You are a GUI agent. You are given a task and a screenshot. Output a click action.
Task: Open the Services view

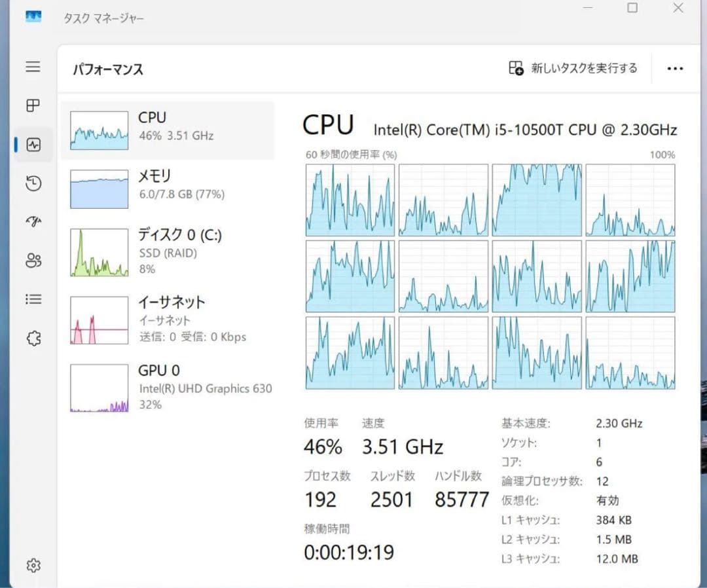33,338
